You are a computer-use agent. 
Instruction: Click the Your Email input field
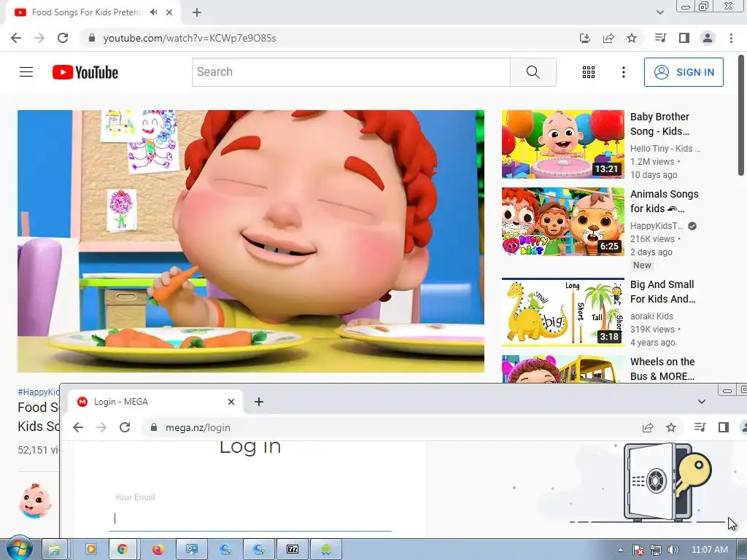[250, 518]
